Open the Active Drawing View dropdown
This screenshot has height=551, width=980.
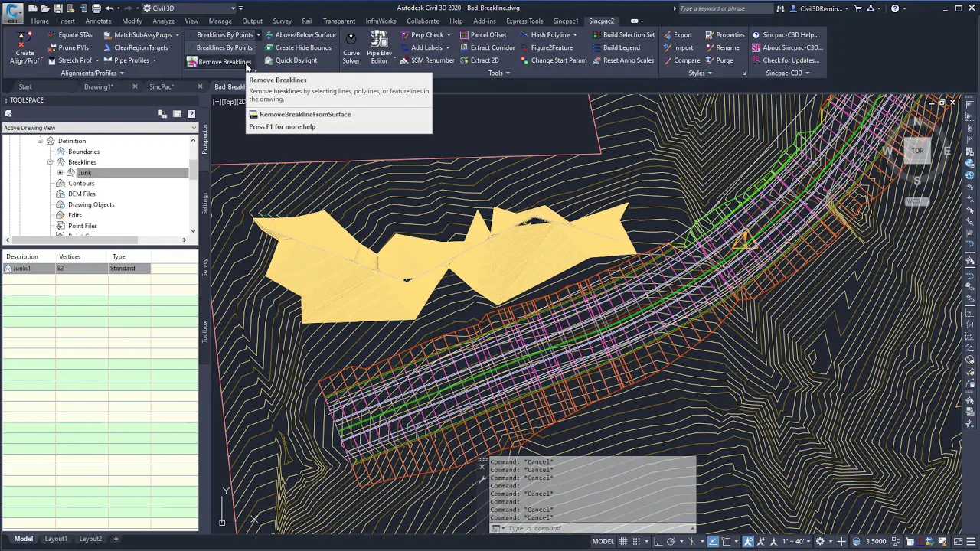click(x=100, y=128)
